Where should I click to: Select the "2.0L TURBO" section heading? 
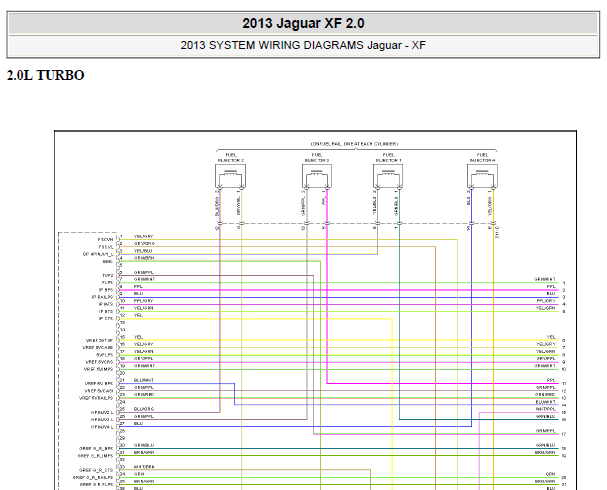[46, 75]
